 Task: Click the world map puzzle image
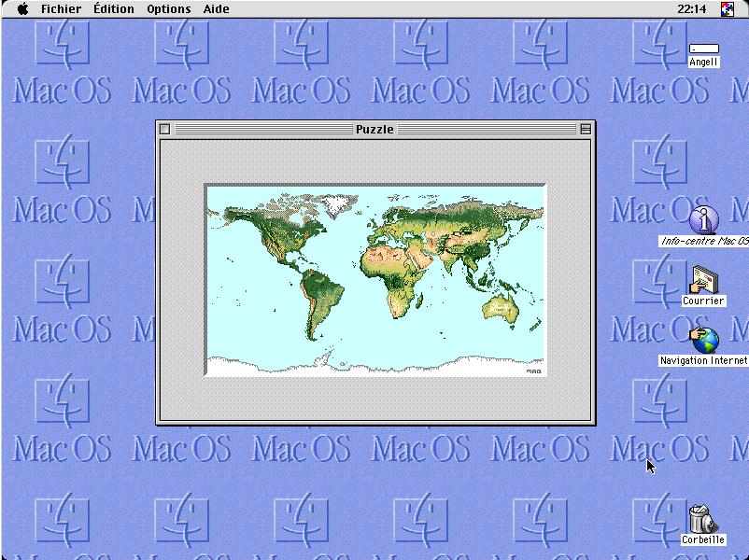(375, 280)
